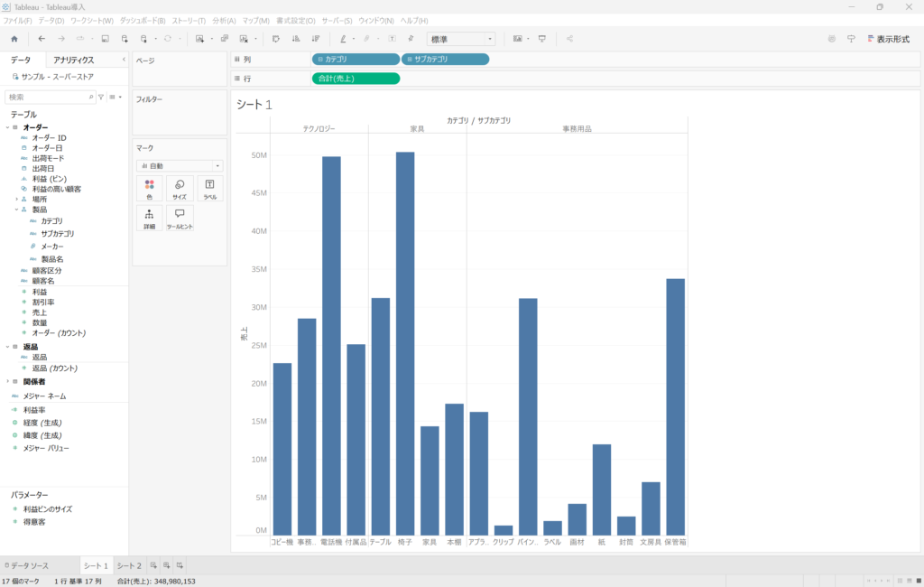
Task: Open the mark type 自動 dropdown
Action: [180, 166]
